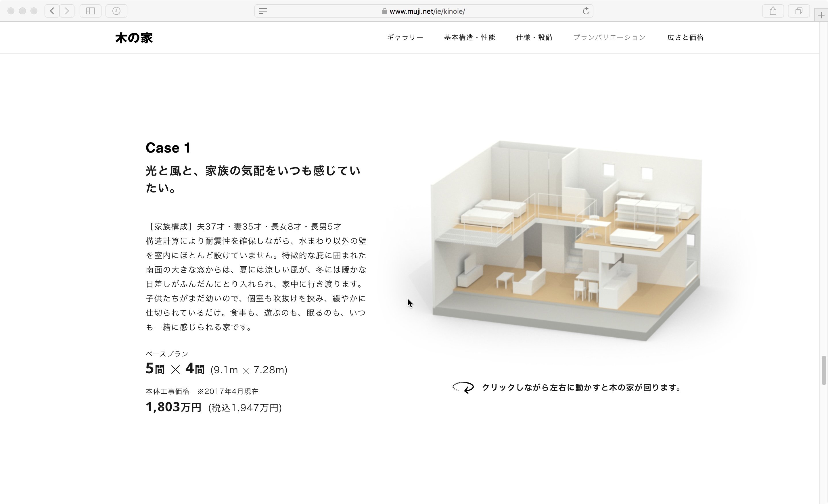Open Safari's sidebar panel
The height and width of the screenshot is (504, 828).
tap(90, 11)
